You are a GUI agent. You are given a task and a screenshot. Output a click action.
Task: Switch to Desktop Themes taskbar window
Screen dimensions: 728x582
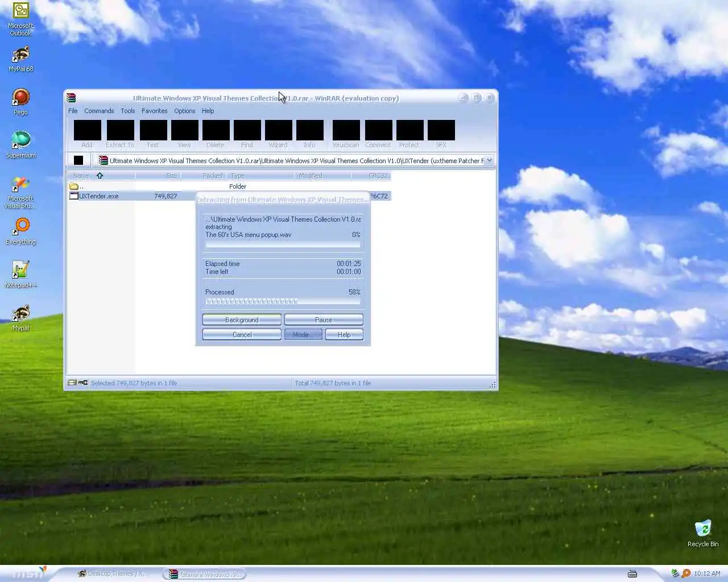click(x=113, y=574)
